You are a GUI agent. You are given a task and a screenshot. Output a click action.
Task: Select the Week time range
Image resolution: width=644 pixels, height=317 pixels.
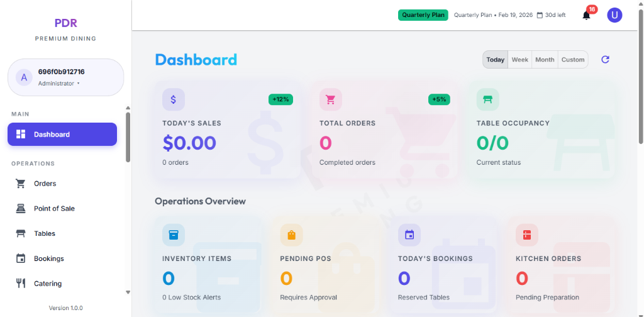[519, 60]
